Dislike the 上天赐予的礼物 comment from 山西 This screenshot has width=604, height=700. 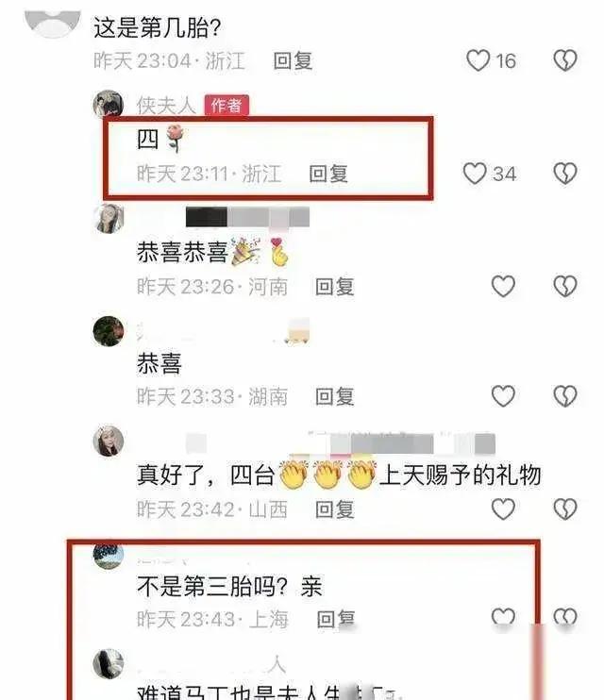[x=565, y=508]
